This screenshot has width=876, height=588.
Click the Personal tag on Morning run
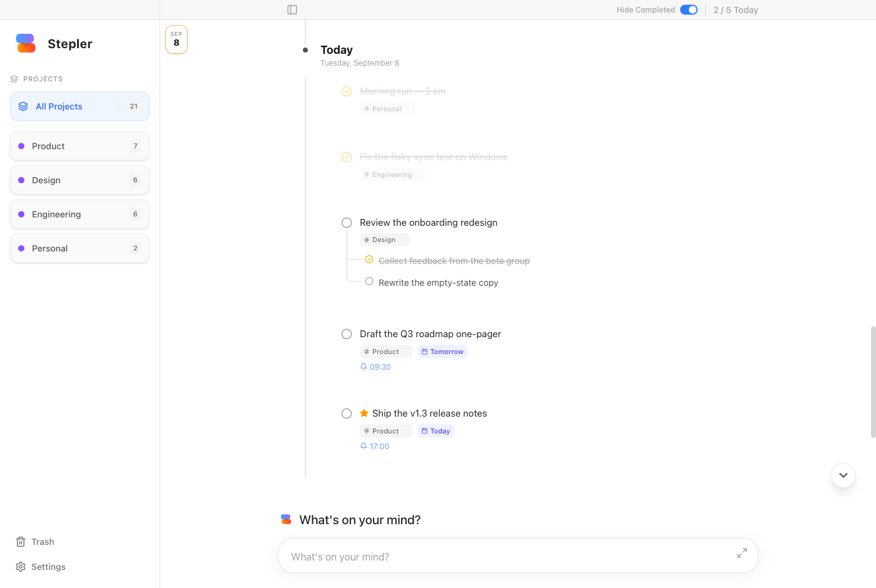click(x=387, y=109)
